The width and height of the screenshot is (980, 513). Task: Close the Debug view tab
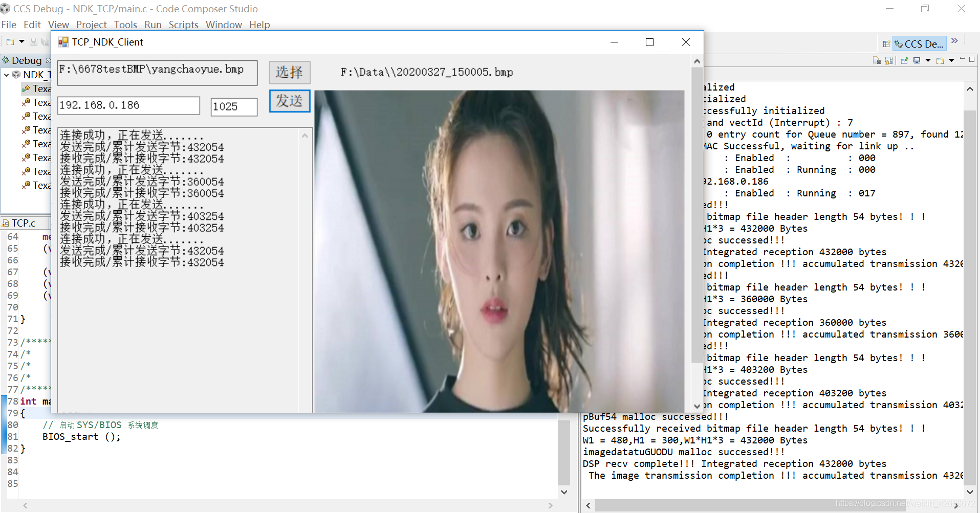click(x=48, y=60)
